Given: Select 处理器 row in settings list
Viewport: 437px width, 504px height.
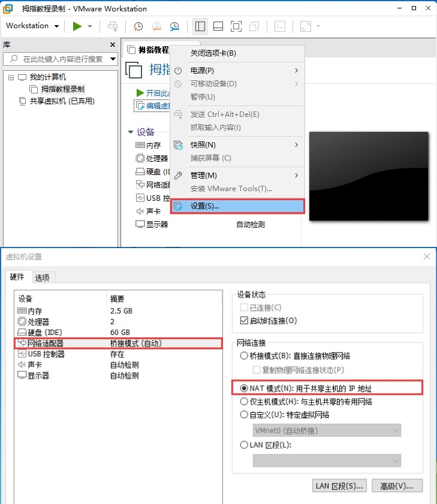Looking at the screenshot, I should (118, 322).
